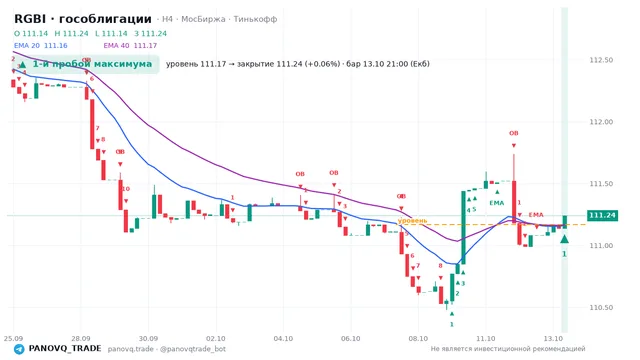Select the 'EMA 20 111.16' legend entry

(40, 46)
